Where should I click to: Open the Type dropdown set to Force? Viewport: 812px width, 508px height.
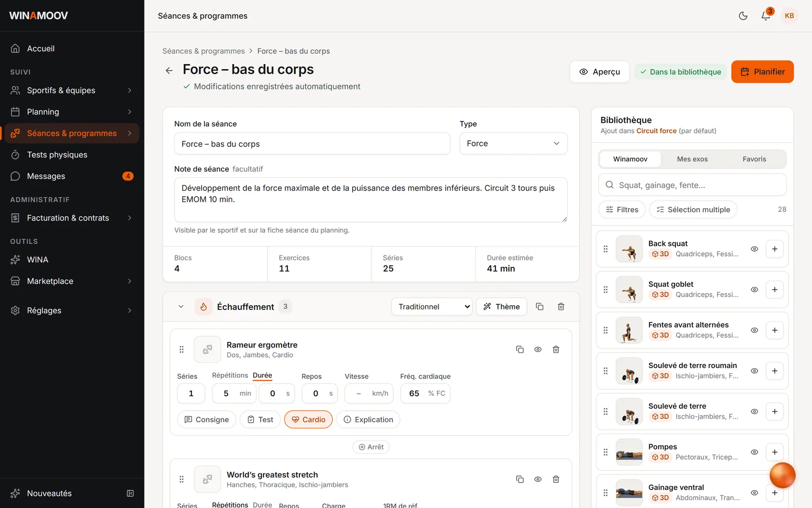[514, 144]
